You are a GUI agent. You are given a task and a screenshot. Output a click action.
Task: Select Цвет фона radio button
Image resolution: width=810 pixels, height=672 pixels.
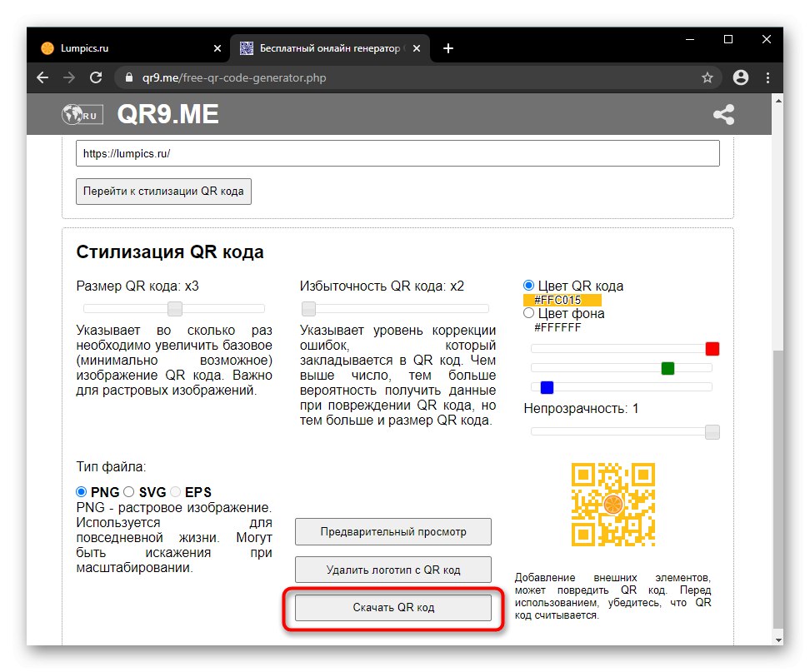(528, 313)
